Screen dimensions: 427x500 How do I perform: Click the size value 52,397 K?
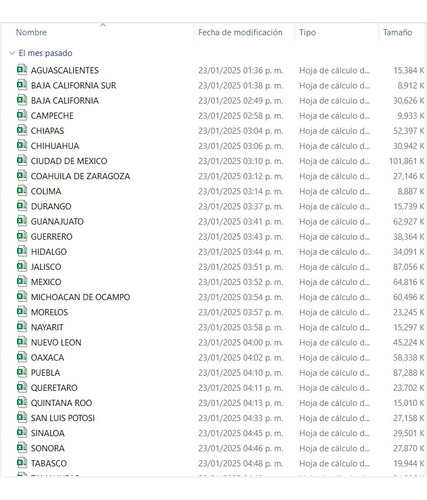(409, 131)
